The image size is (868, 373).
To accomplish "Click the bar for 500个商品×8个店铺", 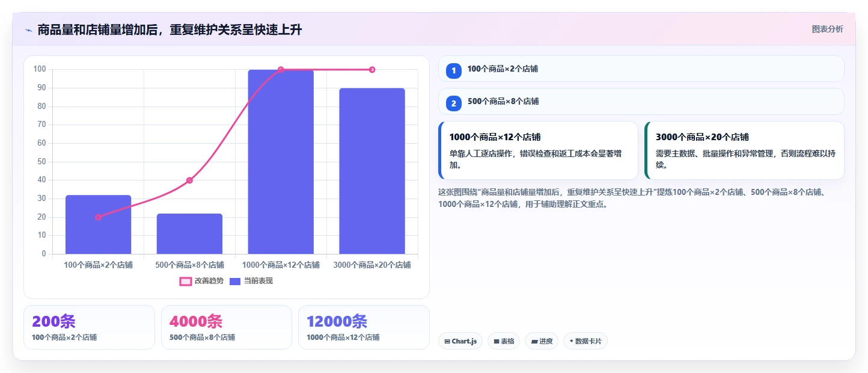I will click(x=189, y=233).
